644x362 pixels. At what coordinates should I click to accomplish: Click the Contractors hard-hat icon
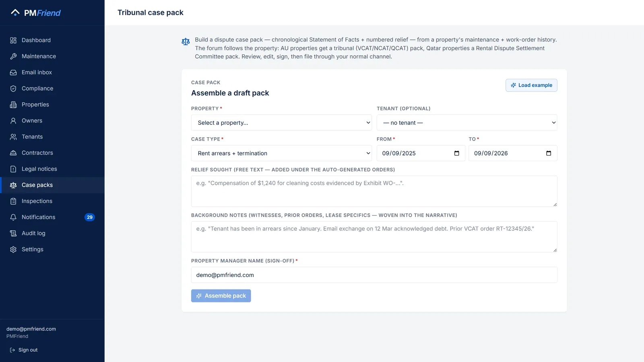pos(13,153)
